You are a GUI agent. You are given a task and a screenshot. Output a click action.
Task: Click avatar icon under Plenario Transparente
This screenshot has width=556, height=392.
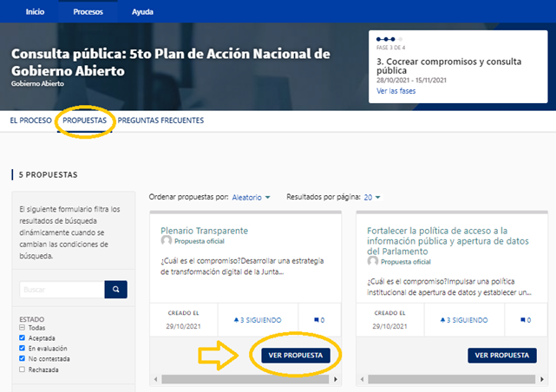pos(167,240)
